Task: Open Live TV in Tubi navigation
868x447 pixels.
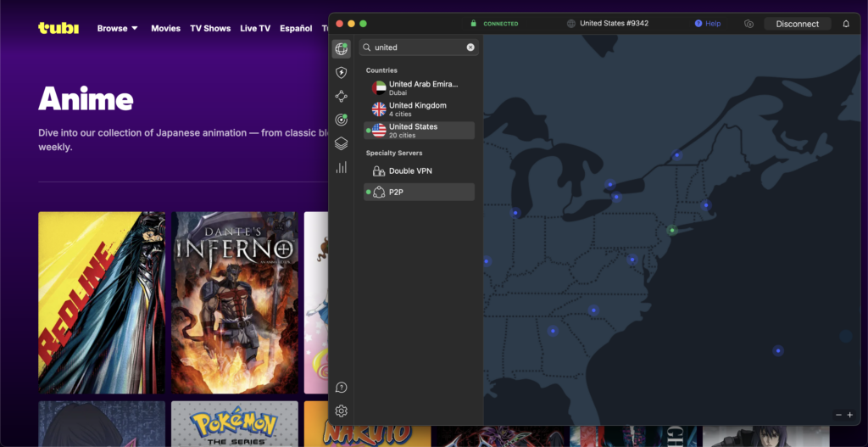Action: pyautogui.click(x=255, y=28)
